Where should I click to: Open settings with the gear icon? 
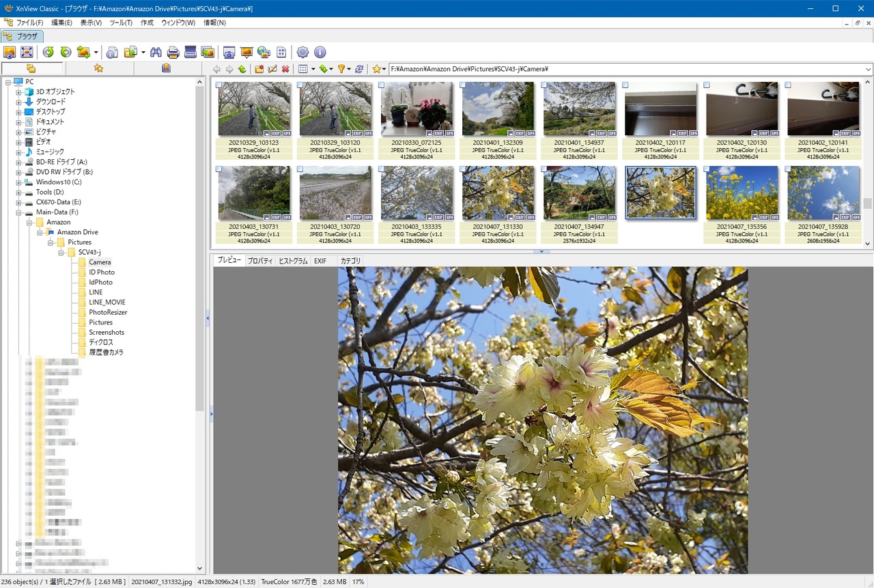pos(302,52)
